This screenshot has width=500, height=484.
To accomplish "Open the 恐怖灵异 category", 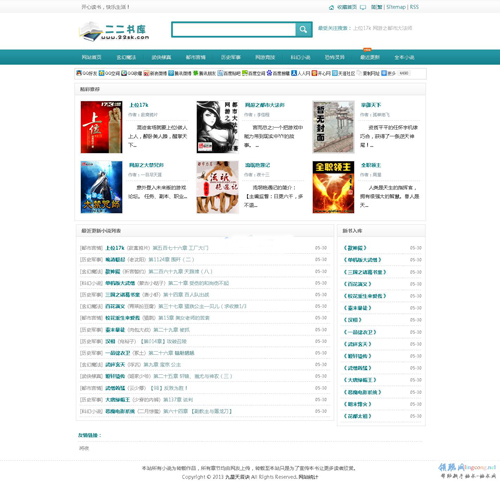I will pyautogui.click(x=335, y=57).
